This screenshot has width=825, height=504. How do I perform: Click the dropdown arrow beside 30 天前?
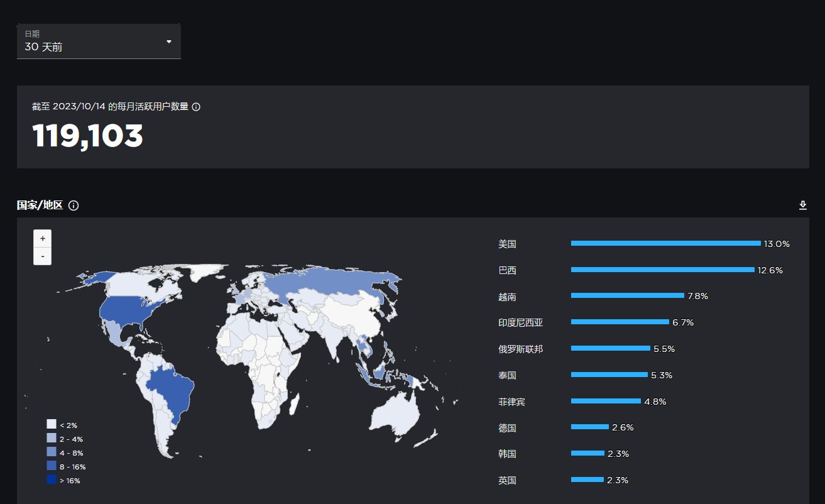(168, 41)
